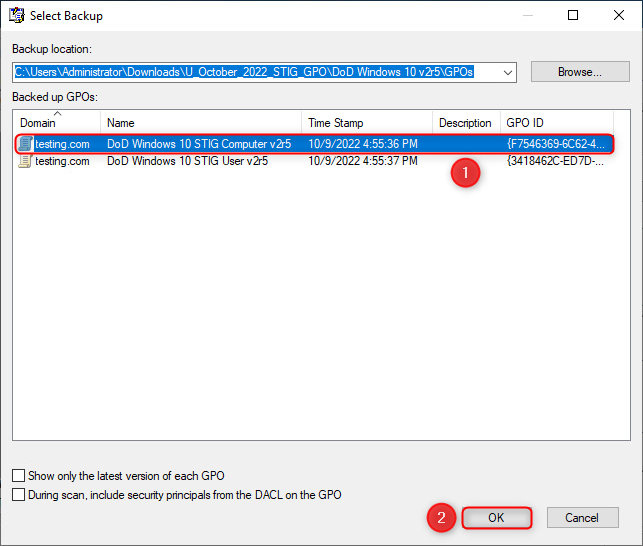Sort by Time Stamp column header
Viewport: 643px width, 546px height.
[366, 123]
